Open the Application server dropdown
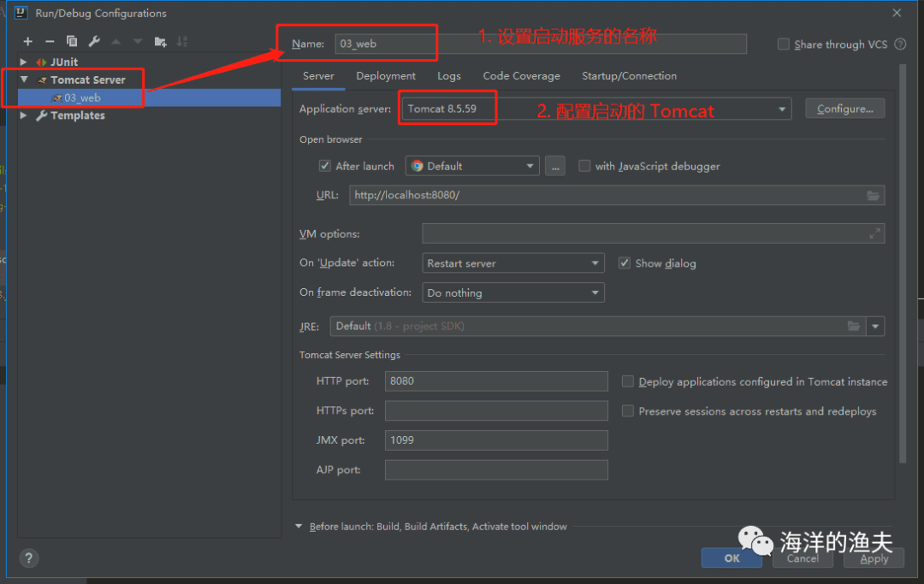Image resolution: width=924 pixels, height=584 pixels. (x=781, y=109)
